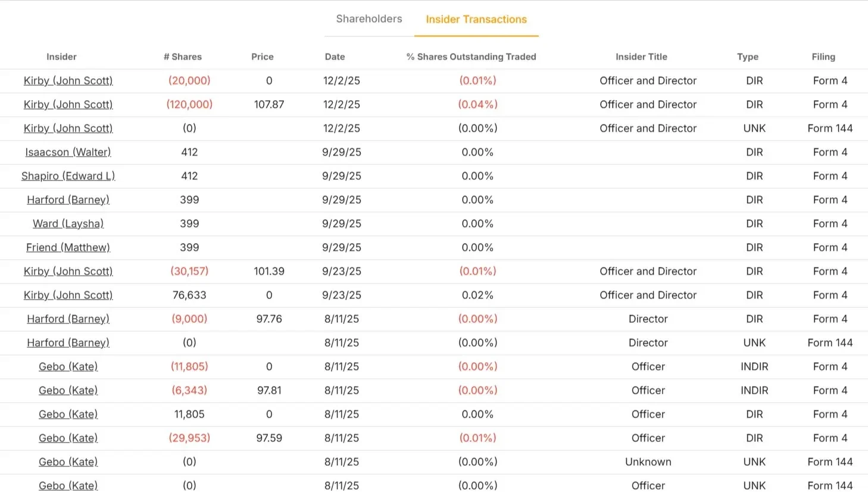Image resolution: width=868 pixels, height=492 pixels.
Task: Click the Type column header
Action: tap(748, 57)
